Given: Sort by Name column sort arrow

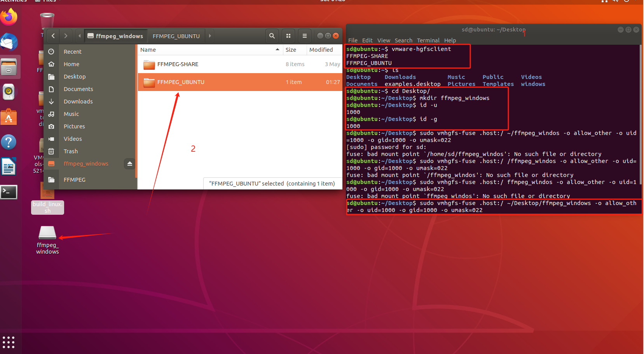Looking at the screenshot, I should 277,49.
